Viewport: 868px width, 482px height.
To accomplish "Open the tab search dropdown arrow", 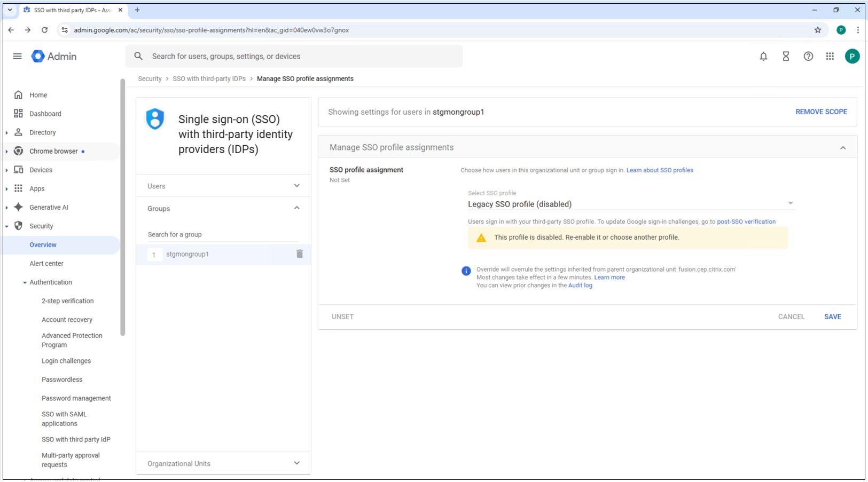I will tap(10, 10).
